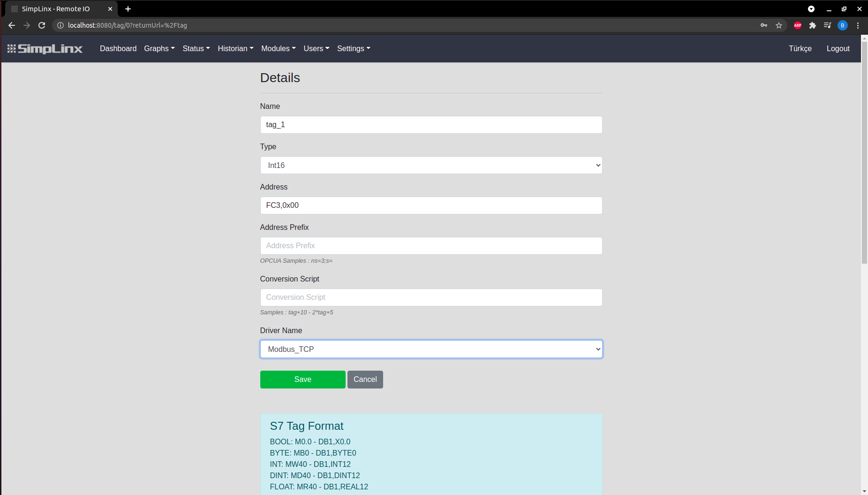Open the browser extensions puzzle icon
The width and height of the screenshot is (868, 495).
(812, 25)
